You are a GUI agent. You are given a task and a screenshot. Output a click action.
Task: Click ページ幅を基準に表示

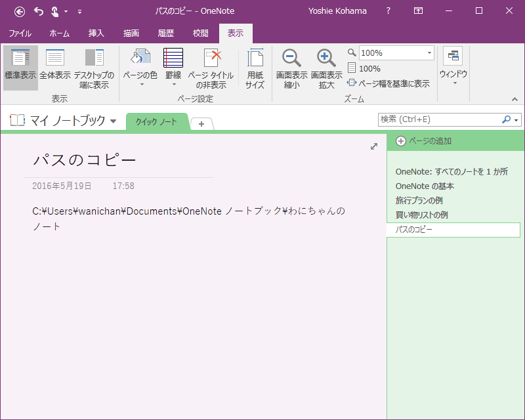pos(388,83)
